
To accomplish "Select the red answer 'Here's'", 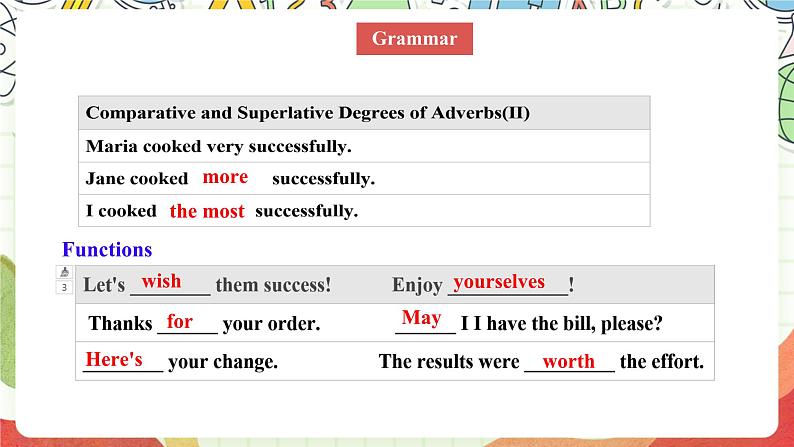I will coord(114,359).
